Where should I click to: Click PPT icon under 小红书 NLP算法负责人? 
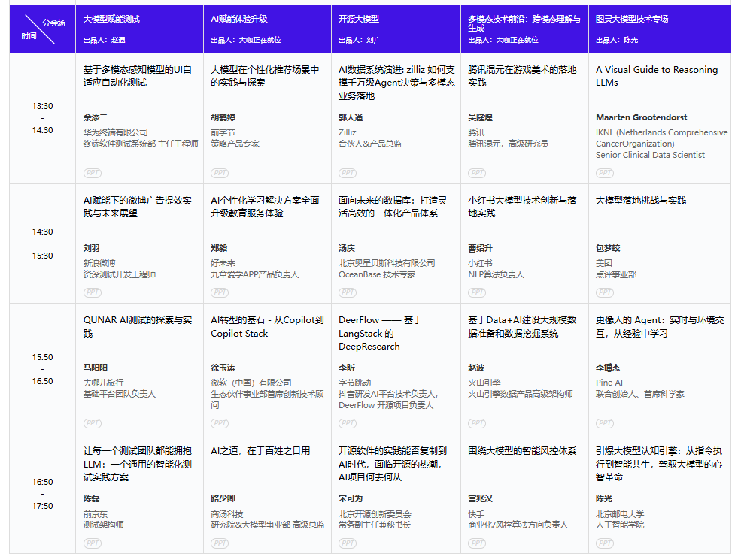pyautogui.click(x=477, y=292)
